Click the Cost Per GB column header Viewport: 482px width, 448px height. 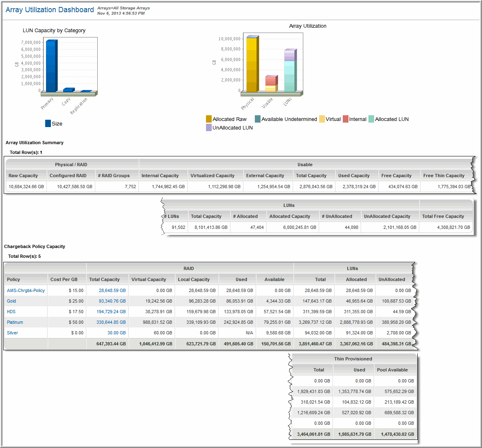pyautogui.click(x=64, y=279)
